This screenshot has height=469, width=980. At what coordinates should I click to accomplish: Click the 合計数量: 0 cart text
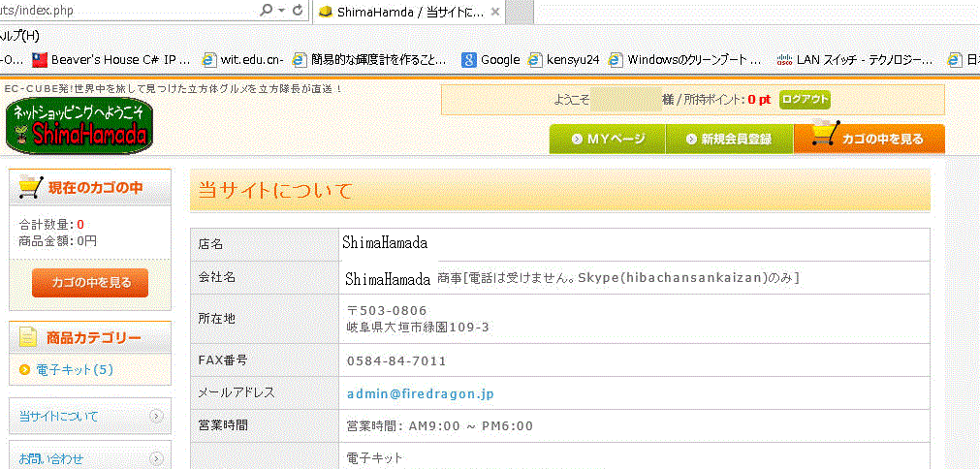click(x=51, y=225)
